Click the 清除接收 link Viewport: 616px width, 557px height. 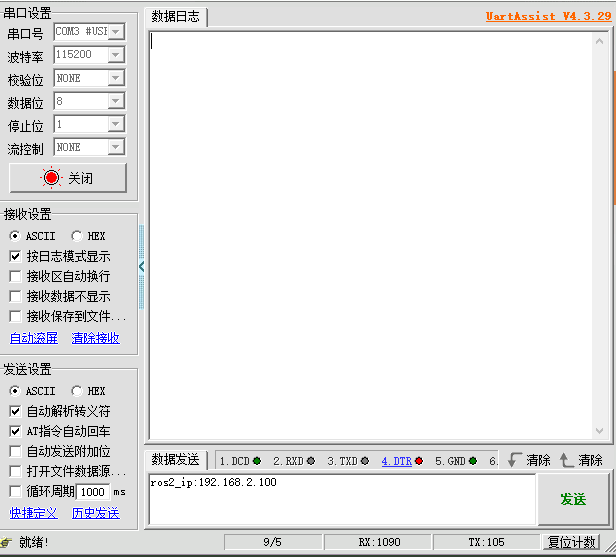point(95,338)
